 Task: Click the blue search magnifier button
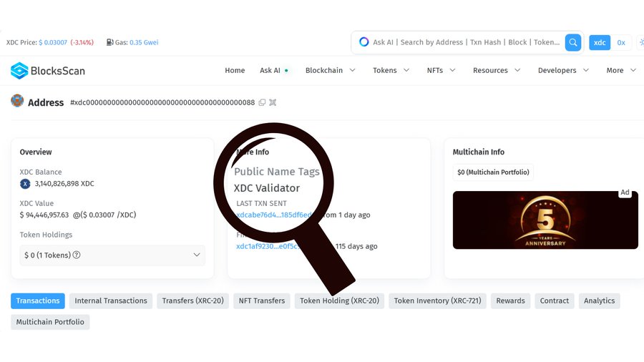click(573, 42)
